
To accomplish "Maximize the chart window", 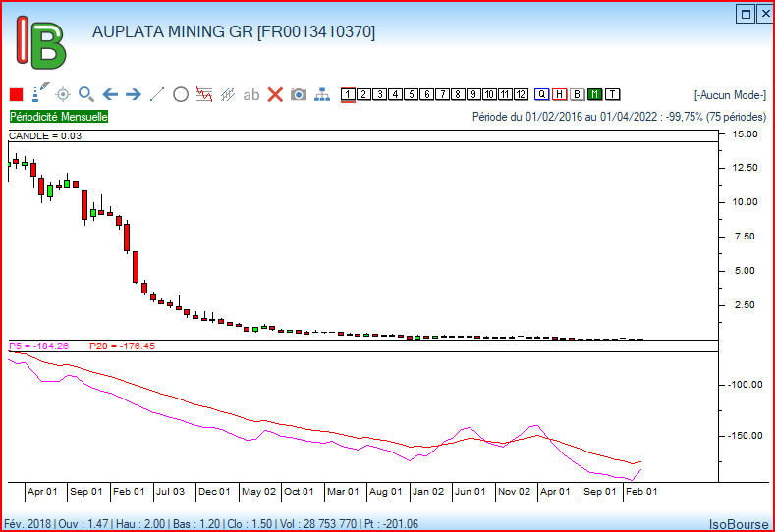I will tap(746, 14).
